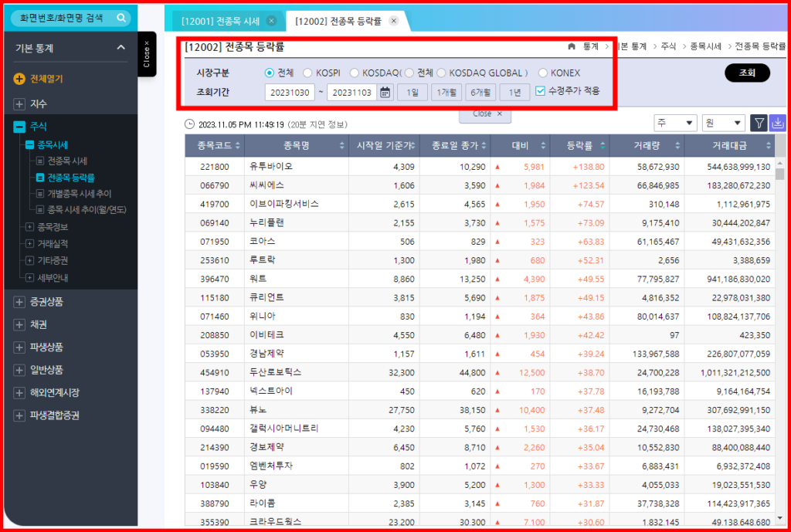The image size is (791, 532).
Task: Expand the 종목정보 tree node
Action: coord(30,227)
